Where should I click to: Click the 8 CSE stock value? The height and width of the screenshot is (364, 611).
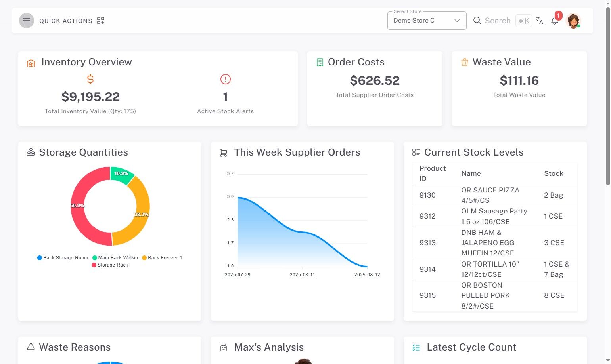[554, 295]
